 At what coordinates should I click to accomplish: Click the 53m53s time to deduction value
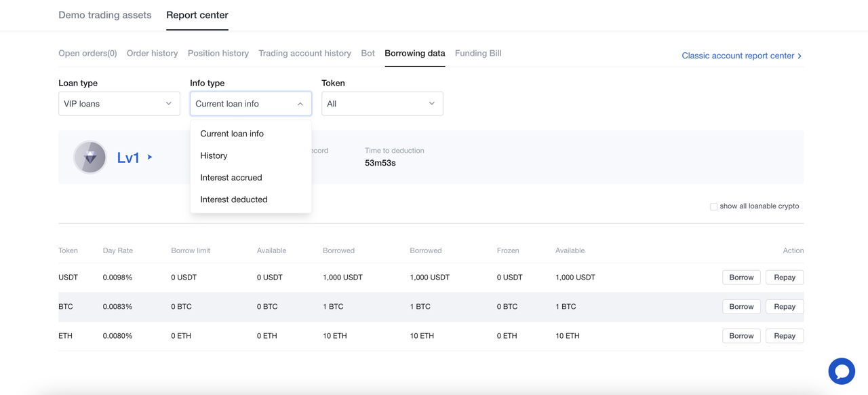380,163
